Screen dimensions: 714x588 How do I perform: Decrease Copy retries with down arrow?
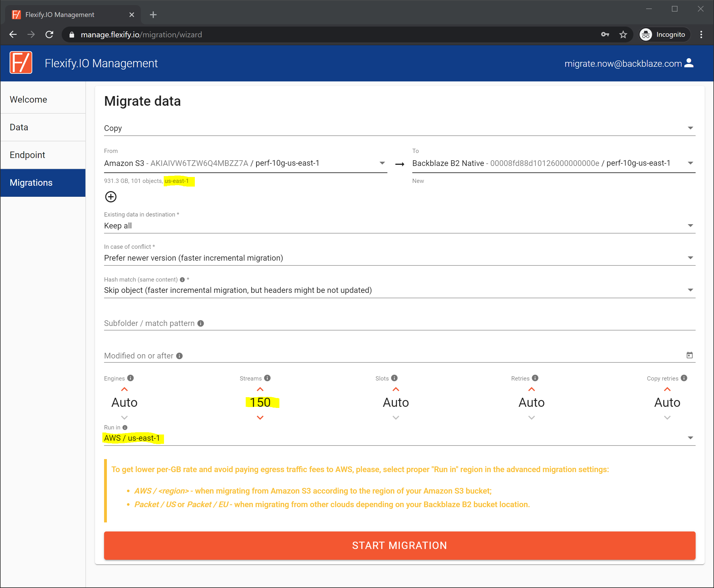[x=667, y=418]
